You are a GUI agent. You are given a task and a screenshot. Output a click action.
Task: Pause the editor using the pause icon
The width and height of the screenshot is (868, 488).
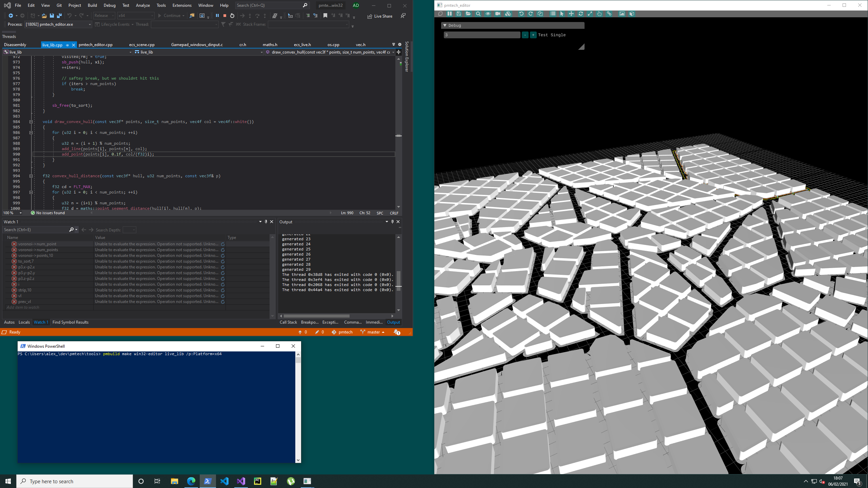[450, 14]
